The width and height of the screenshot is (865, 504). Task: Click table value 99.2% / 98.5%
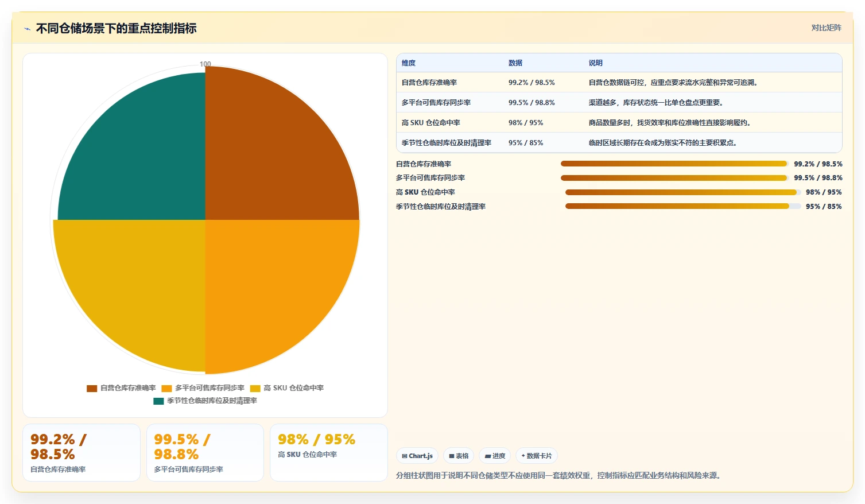(532, 83)
